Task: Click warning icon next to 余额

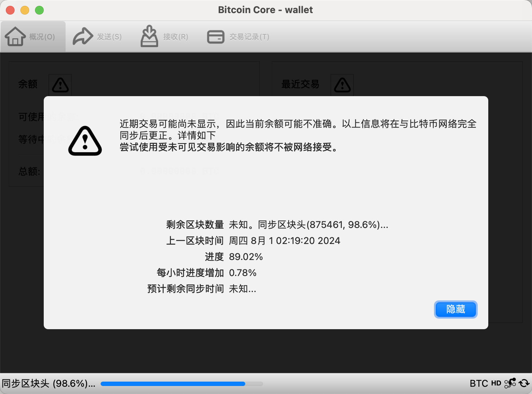Action: tap(60, 85)
